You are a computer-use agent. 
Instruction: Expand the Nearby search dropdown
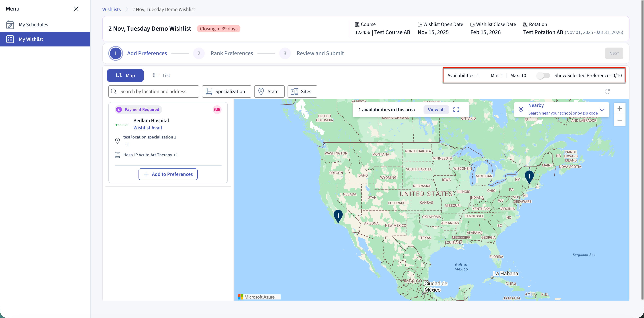[602, 110]
